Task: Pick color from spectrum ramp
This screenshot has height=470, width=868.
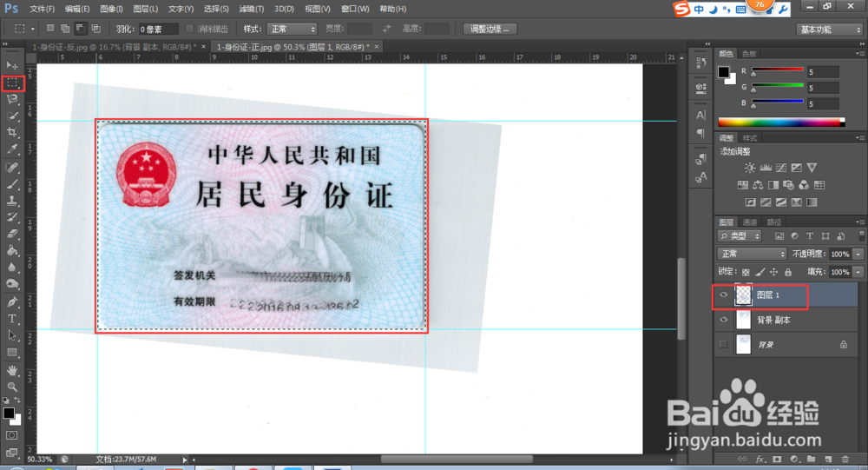Action: coord(781,122)
